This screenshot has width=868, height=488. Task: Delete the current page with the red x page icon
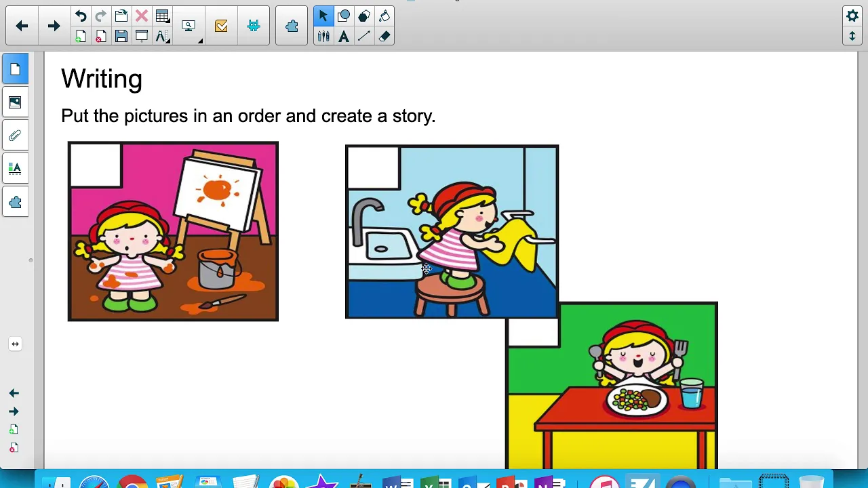(101, 36)
